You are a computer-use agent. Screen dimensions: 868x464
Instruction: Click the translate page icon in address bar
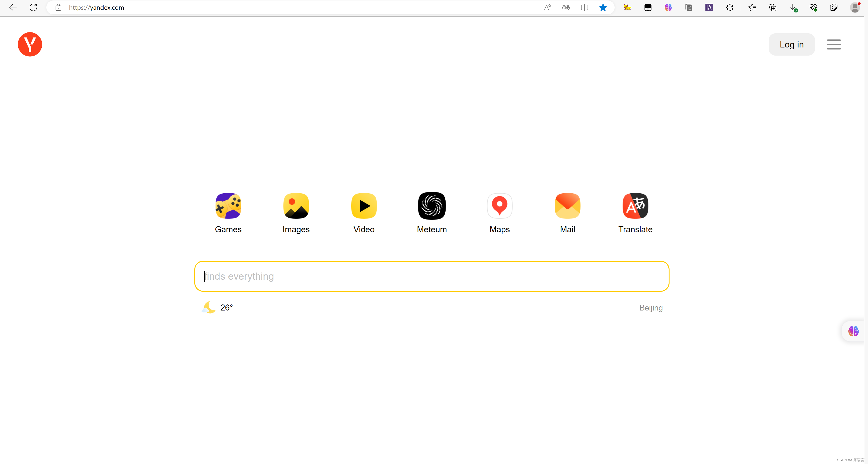(566, 7)
